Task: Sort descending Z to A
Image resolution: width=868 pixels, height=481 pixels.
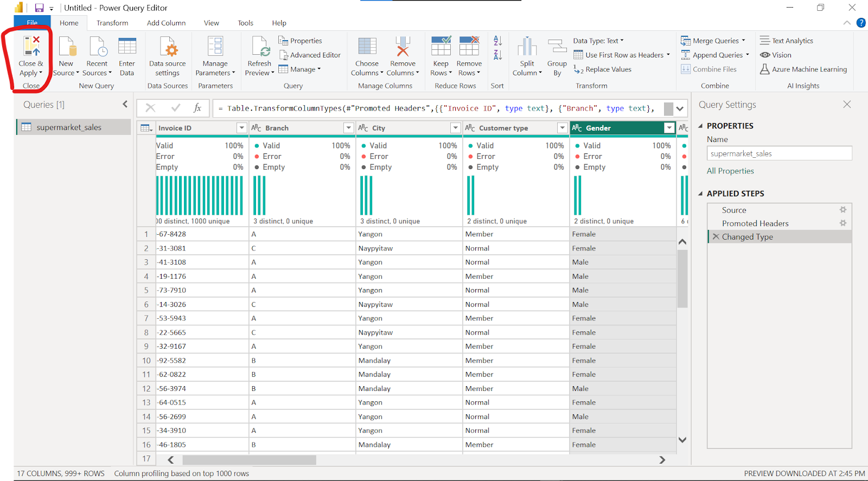Action: pos(497,54)
